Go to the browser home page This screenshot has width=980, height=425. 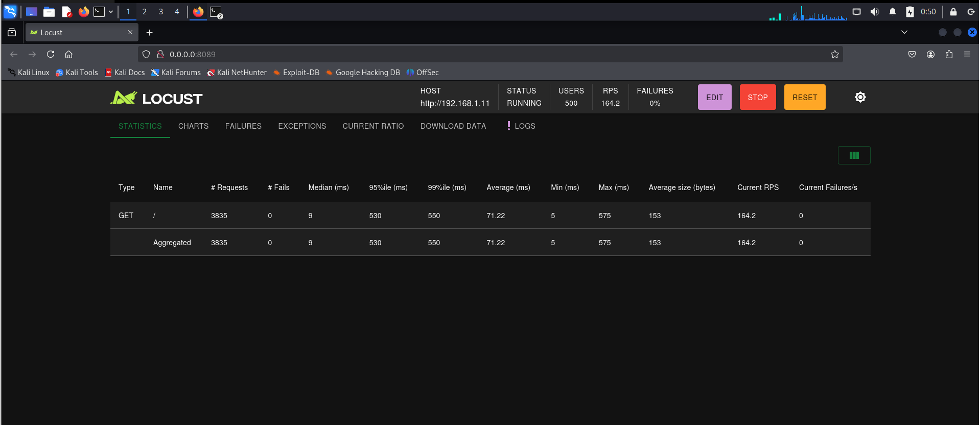69,54
